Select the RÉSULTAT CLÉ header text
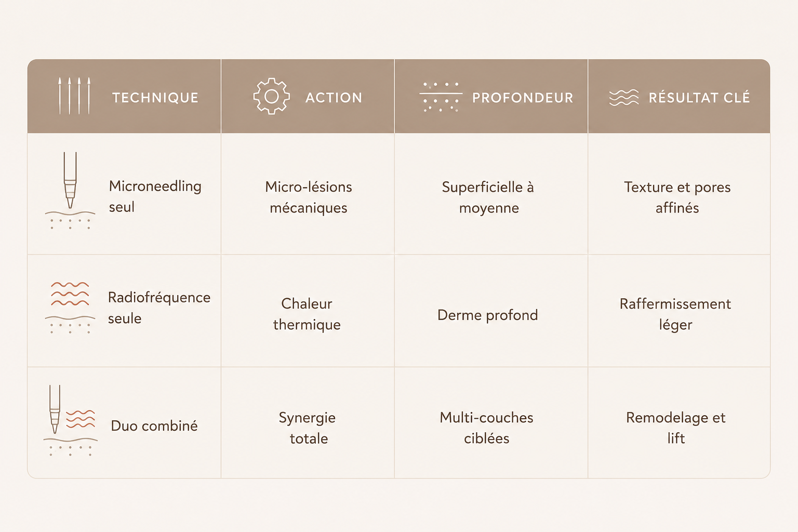 pyautogui.click(x=699, y=97)
